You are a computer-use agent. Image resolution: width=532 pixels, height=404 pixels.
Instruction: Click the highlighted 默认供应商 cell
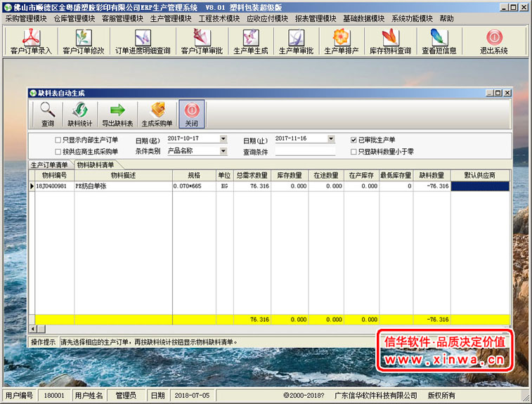click(480, 186)
